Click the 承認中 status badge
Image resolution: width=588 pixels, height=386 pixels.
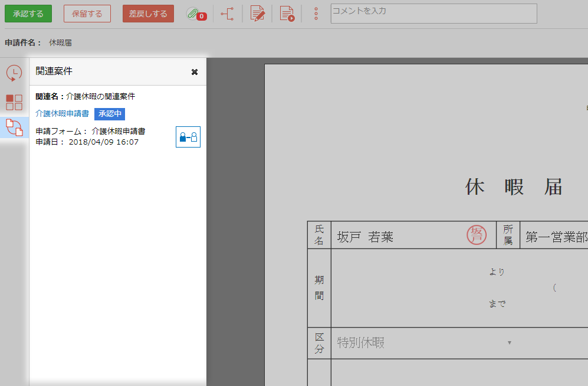click(110, 114)
